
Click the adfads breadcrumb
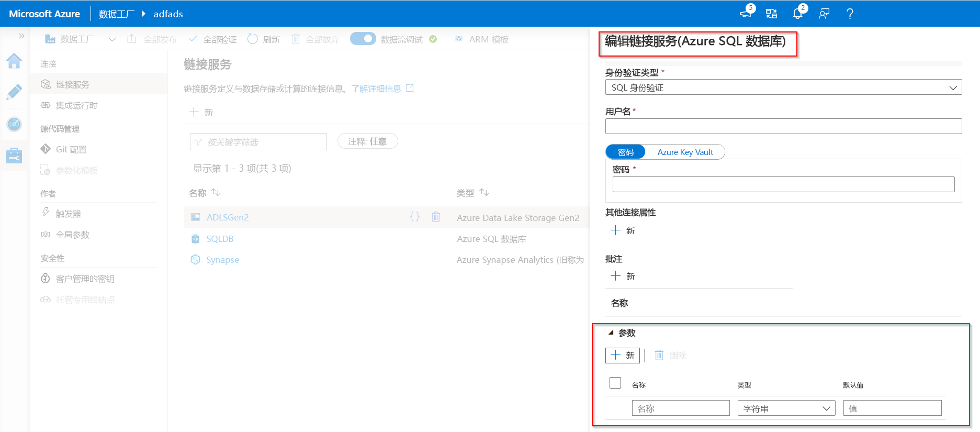click(168, 14)
